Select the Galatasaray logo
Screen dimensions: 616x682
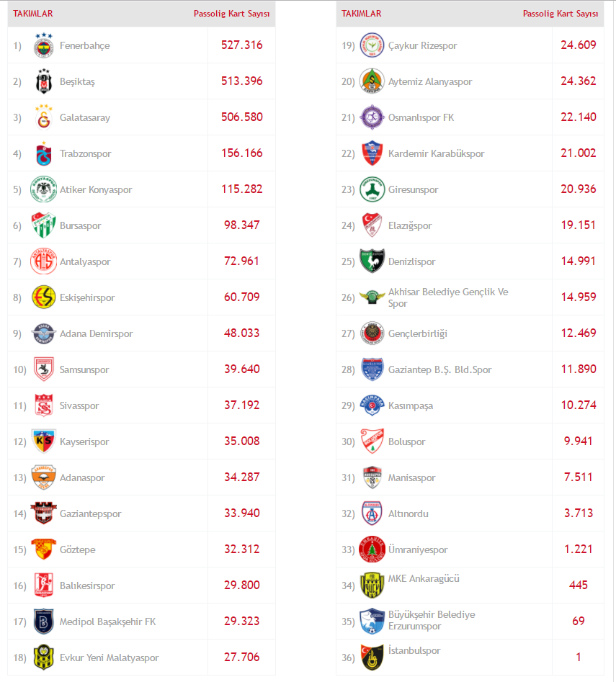coord(43,117)
